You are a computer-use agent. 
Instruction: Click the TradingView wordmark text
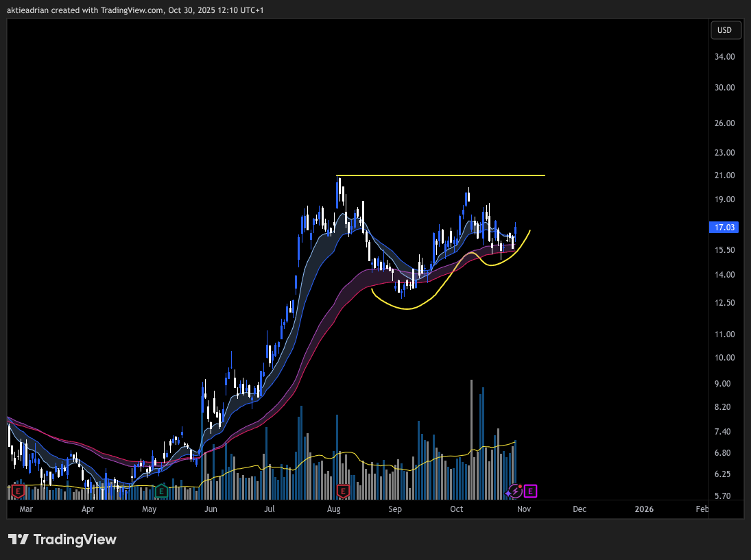75,539
